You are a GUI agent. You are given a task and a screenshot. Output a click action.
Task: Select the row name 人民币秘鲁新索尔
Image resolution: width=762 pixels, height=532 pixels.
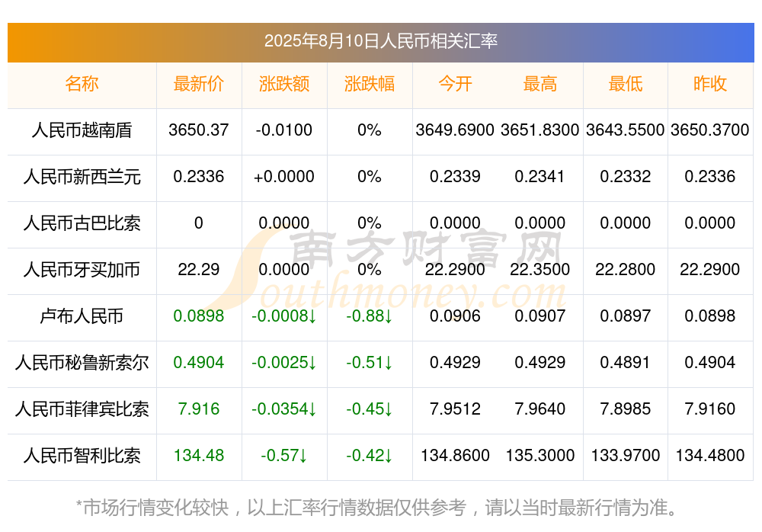[82, 363]
